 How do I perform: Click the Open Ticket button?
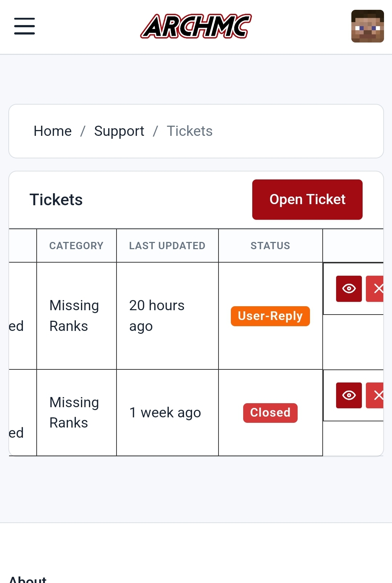tap(307, 199)
